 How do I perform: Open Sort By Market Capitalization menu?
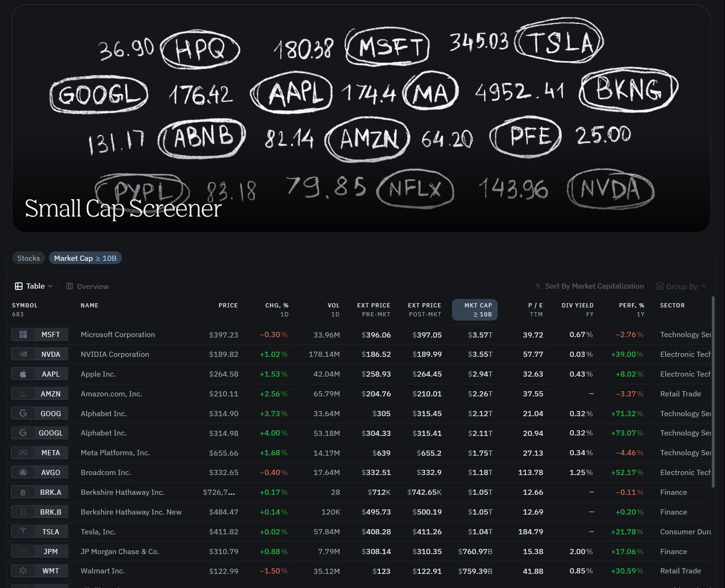(589, 286)
